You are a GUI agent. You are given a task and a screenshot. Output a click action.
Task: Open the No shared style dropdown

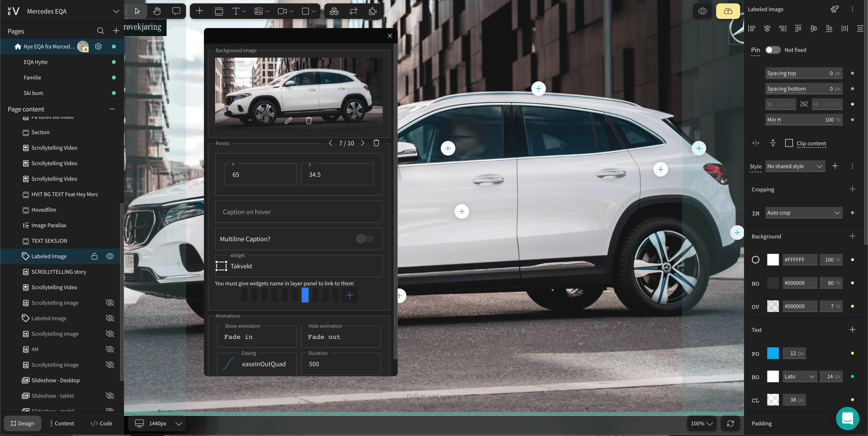pyautogui.click(x=795, y=166)
